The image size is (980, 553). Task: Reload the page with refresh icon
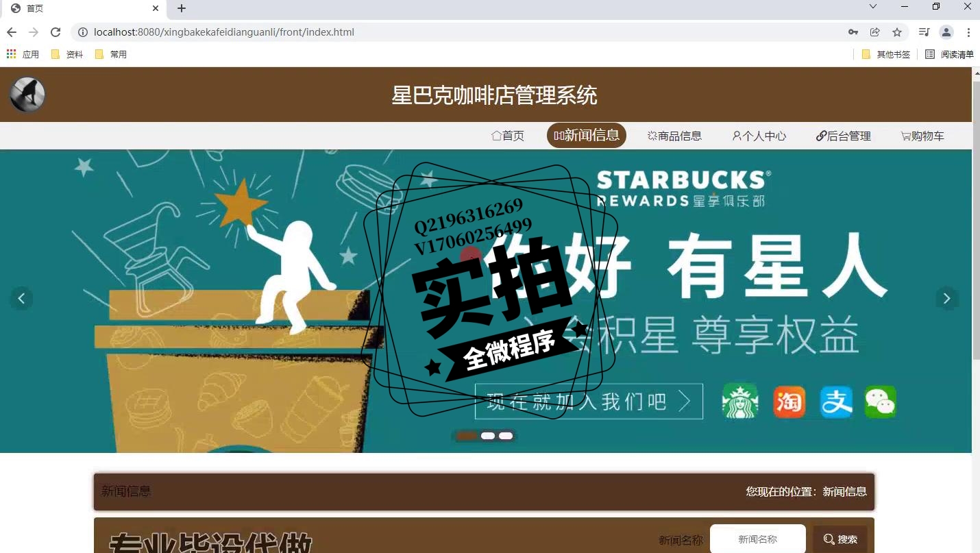point(56,32)
